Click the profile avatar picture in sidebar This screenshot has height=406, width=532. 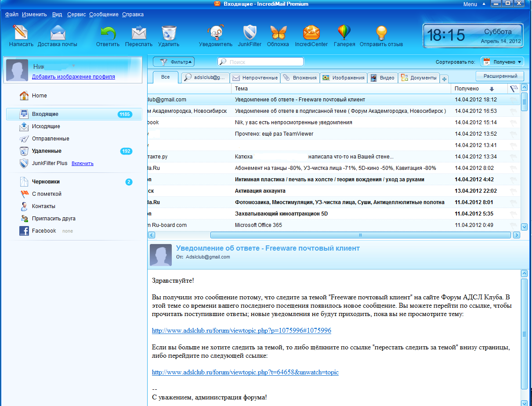pyautogui.click(x=17, y=70)
